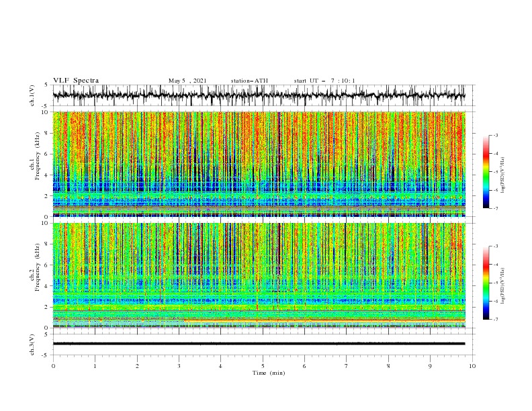Viewport: 532px width, 411px height.
Task: Click the time axis tick label '10'
Action: [x=472, y=366]
